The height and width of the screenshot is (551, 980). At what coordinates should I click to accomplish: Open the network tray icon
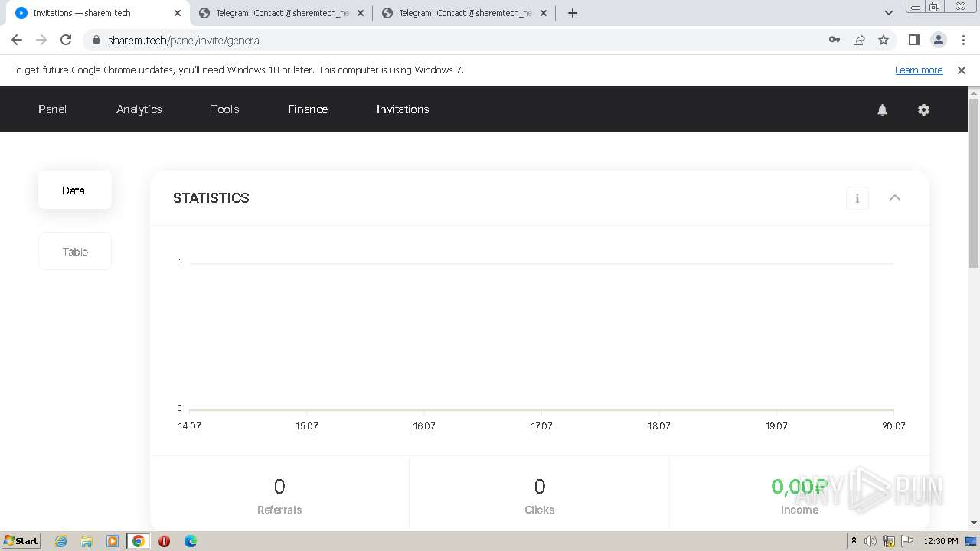889,541
